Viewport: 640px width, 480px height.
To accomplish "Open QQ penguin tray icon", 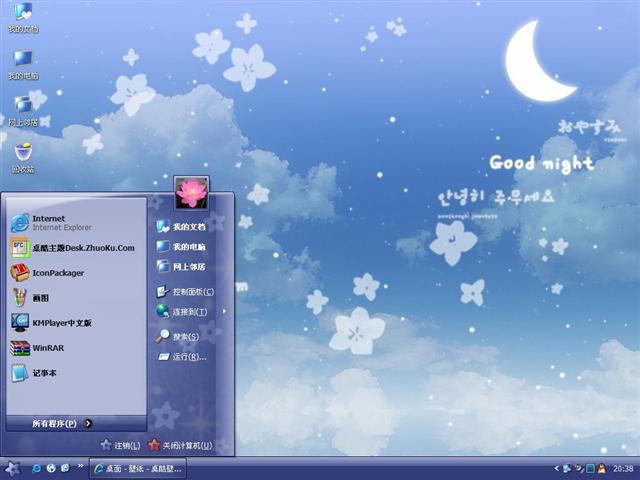I will [x=602, y=469].
